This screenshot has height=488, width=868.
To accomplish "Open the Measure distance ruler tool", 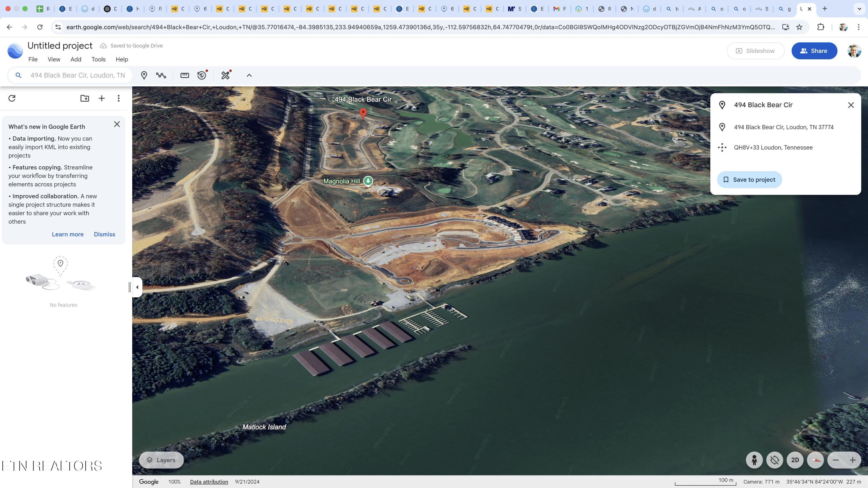I will (185, 75).
